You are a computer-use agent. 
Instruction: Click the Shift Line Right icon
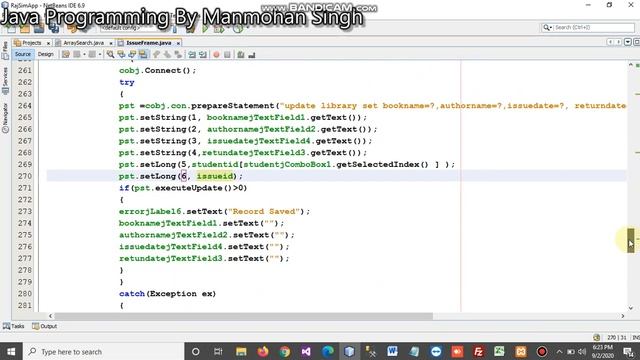coord(203,54)
